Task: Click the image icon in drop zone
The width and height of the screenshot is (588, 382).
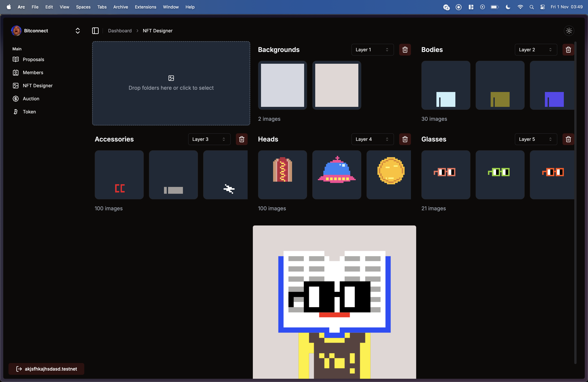Action: coord(171,78)
